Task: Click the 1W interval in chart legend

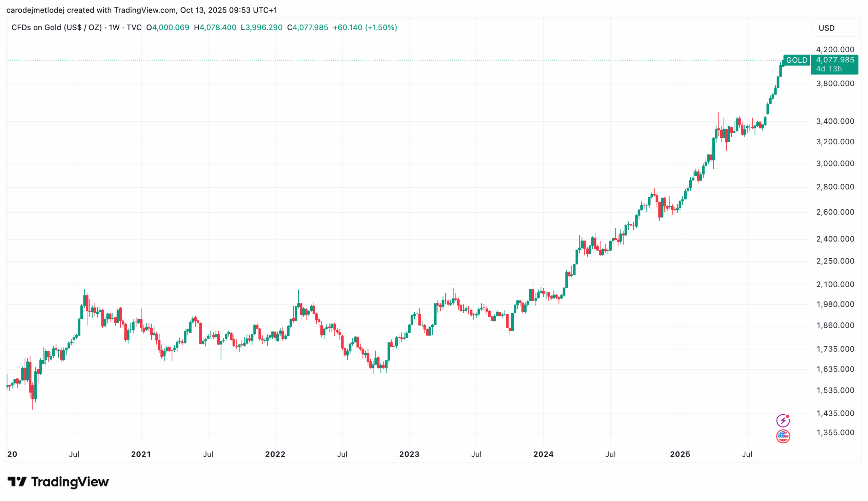Action: 114,27
